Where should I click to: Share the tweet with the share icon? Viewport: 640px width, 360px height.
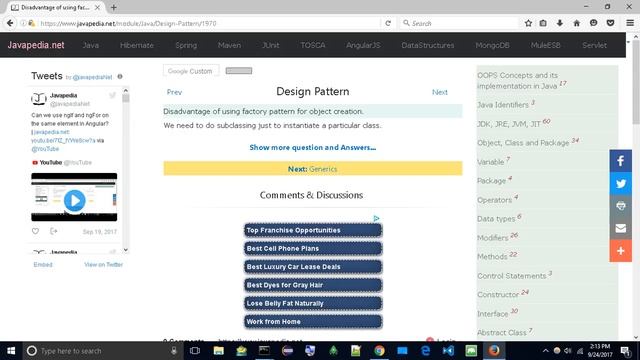(53, 231)
